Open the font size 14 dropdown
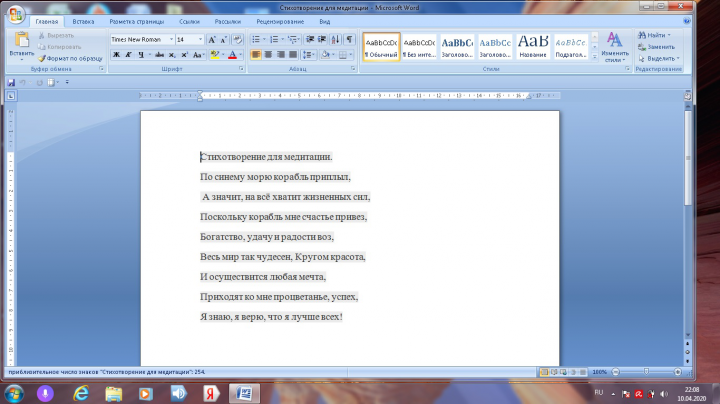This screenshot has height=404, width=720. tap(200, 39)
